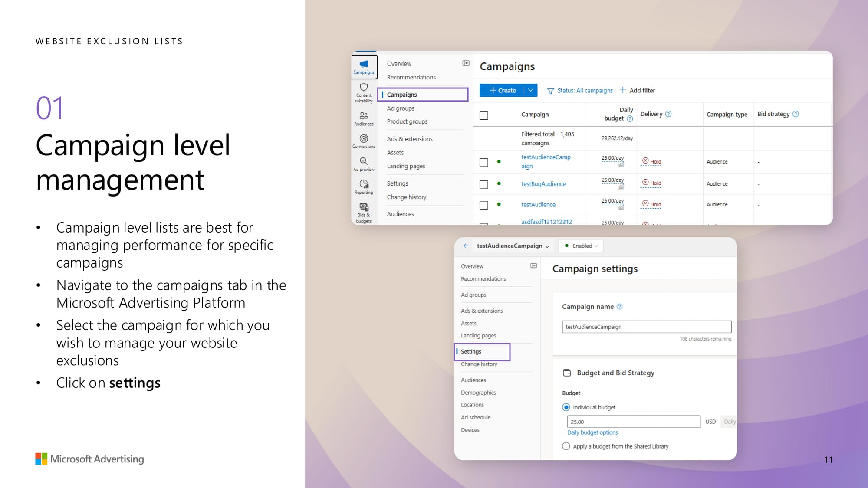Image resolution: width=868 pixels, height=488 pixels.
Task: Select Settings in campaign side menu
Action: (x=471, y=351)
